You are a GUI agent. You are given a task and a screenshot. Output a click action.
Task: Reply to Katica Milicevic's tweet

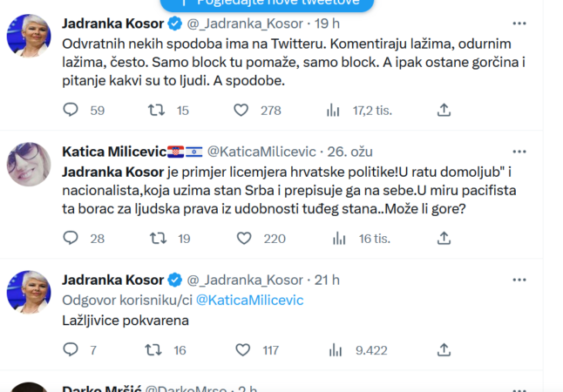point(72,238)
